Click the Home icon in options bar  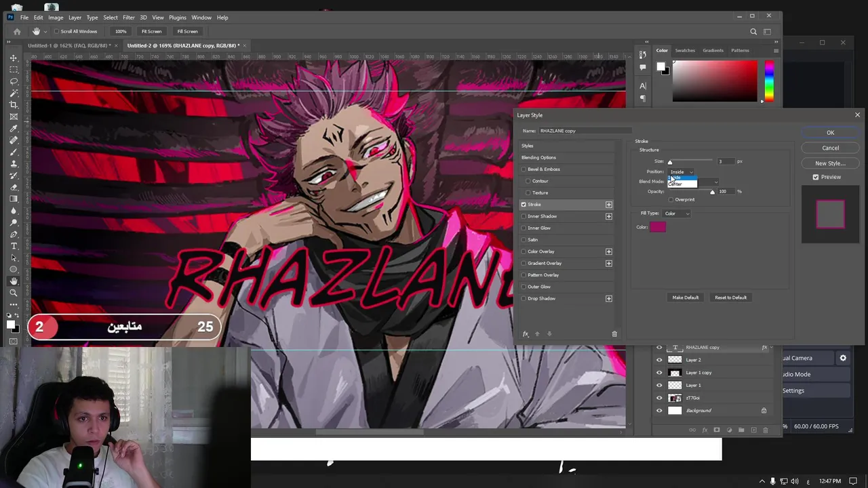click(x=17, y=31)
